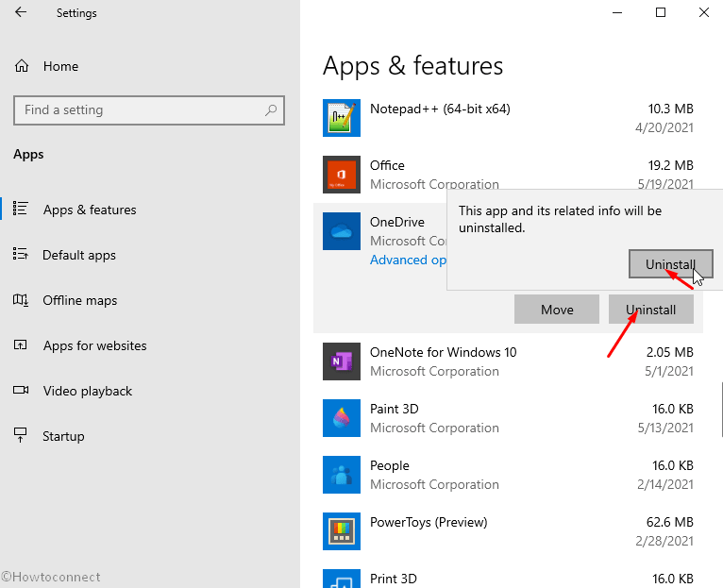Click the Print 3D app icon
Viewport: 723px width, 588px height.
pyautogui.click(x=342, y=579)
